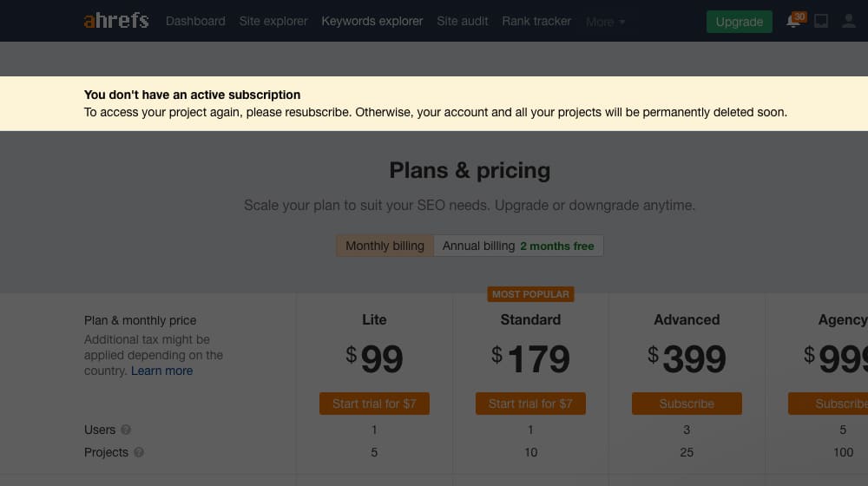Switch to Annual billing option
The height and width of the screenshot is (486, 868).
tap(518, 246)
